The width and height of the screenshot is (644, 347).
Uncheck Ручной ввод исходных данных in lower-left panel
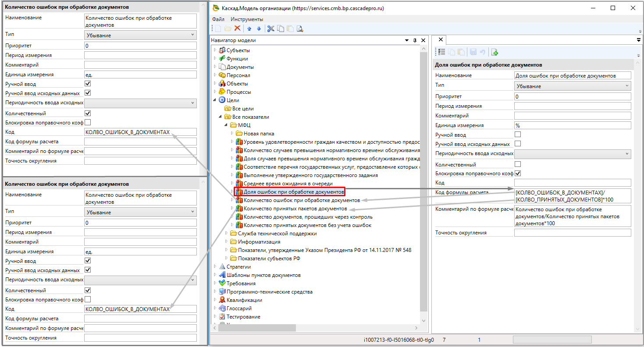pyautogui.click(x=88, y=270)
